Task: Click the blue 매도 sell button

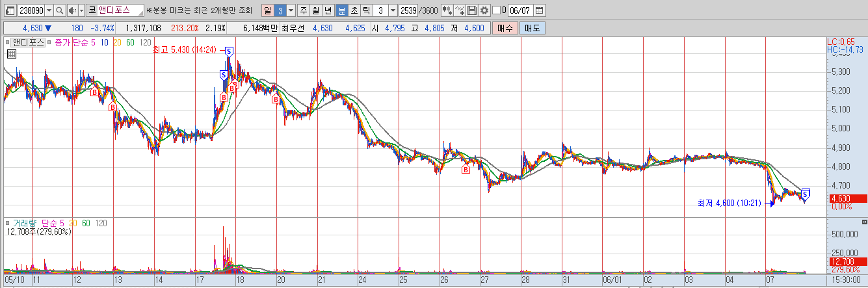Action: [533, 28]
